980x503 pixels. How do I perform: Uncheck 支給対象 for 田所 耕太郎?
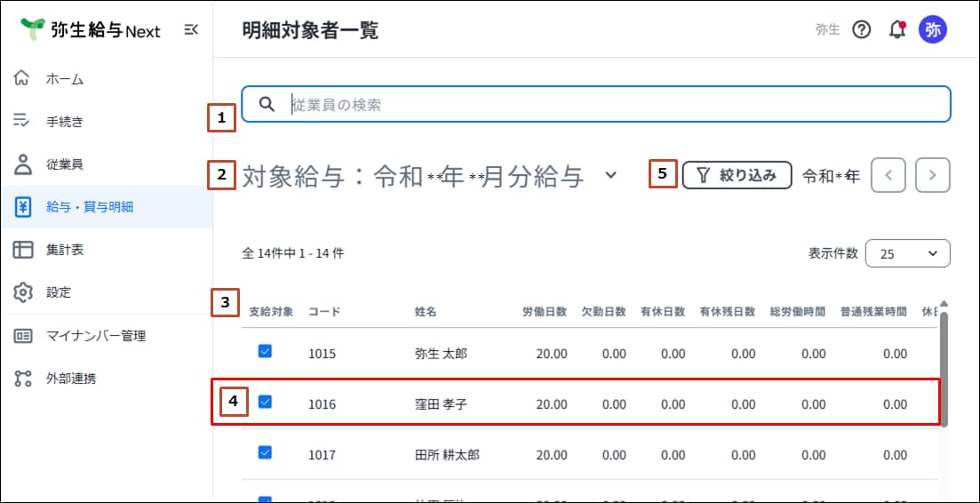coord(265,452)
